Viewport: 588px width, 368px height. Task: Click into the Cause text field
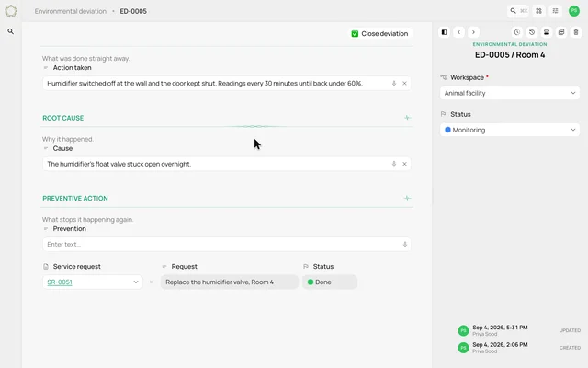click(x=227, y=164)
